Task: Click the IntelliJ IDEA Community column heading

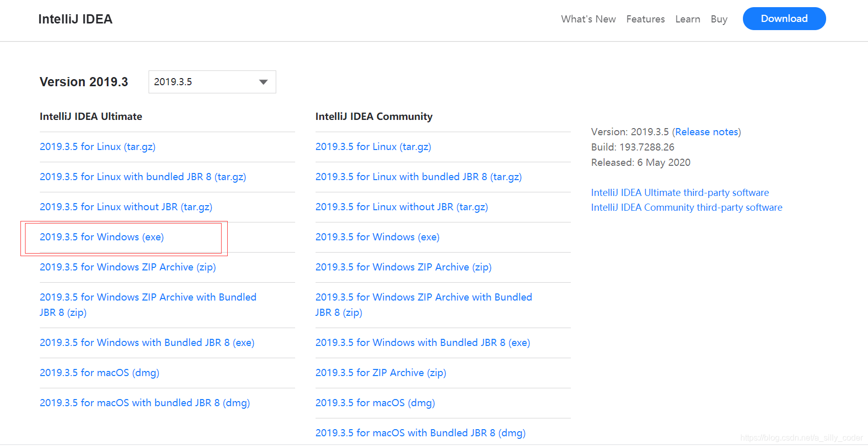Action: [x=374, y=116]
